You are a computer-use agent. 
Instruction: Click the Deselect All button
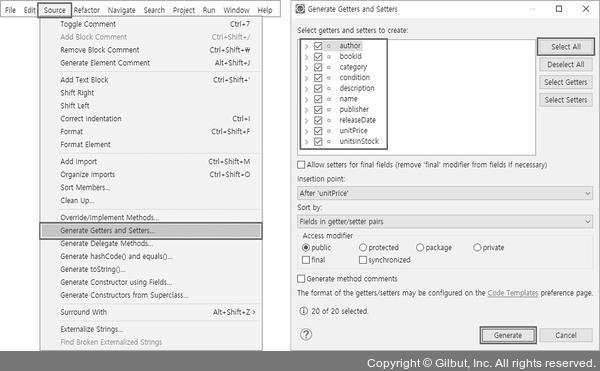(x=566, y=64)
